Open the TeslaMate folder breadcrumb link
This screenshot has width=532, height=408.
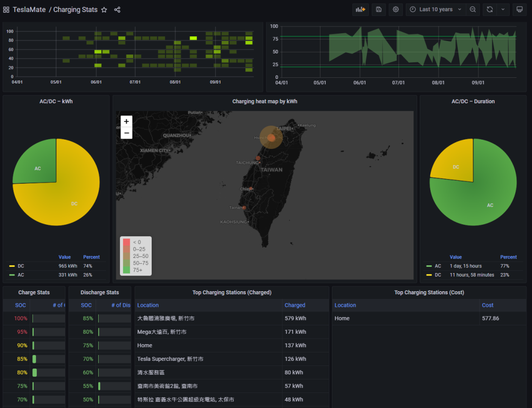[x=29, y=10]
